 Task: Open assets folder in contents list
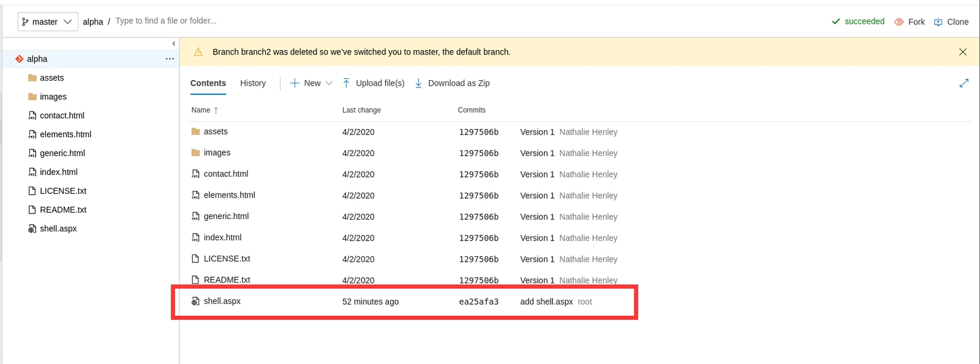coord(216,132)
